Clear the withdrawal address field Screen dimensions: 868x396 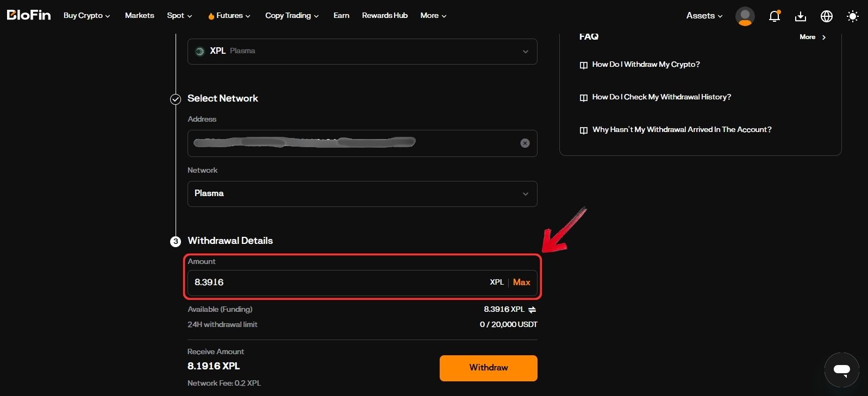525,143
